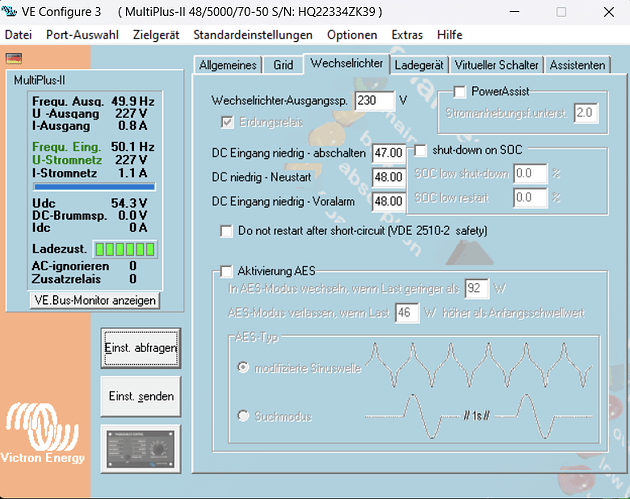Click the Zusatzrelais status value
Screen dimensions: 630x499
133,279
